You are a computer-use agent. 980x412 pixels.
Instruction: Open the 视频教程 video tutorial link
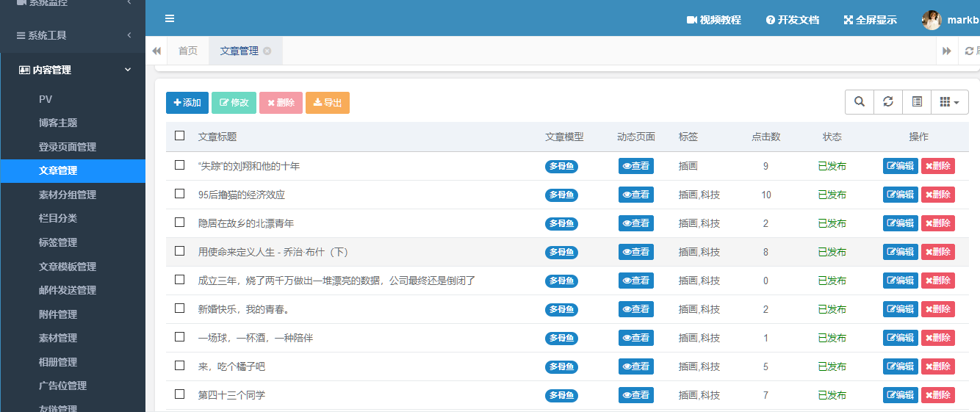pyautogui.click(x=713, y=20)
